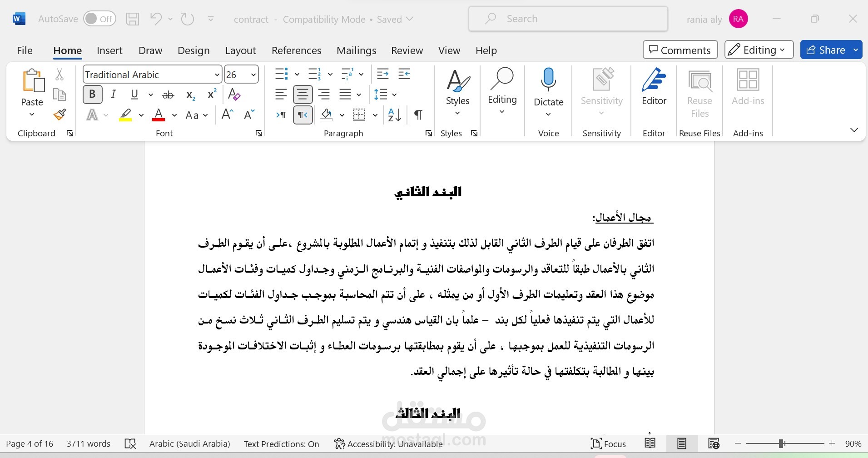Increase font size with grow font icon
The image size is (868, 458).
tap(227, 115)
